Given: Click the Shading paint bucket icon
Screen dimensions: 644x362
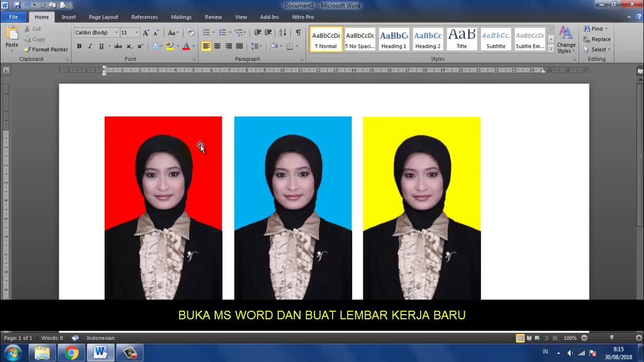Looking at the screenshot, I should [x=274, y=46].
